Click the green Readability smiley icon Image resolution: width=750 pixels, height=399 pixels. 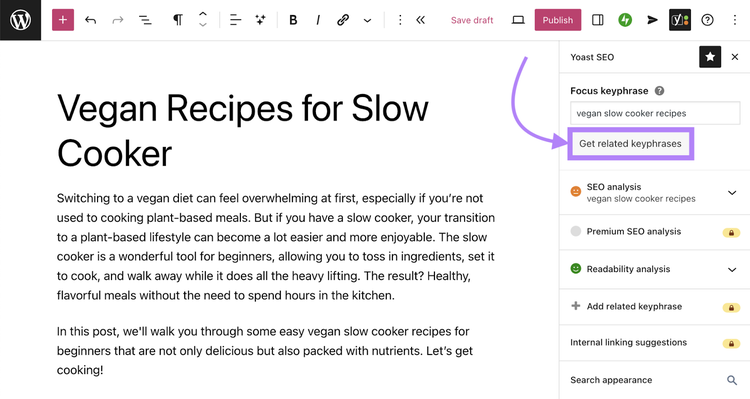point(576,268)
